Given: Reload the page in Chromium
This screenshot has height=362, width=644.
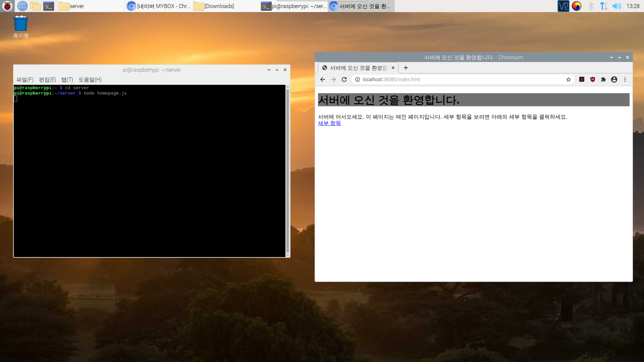Looking at the screenshot, I should (x=344, y=79).
